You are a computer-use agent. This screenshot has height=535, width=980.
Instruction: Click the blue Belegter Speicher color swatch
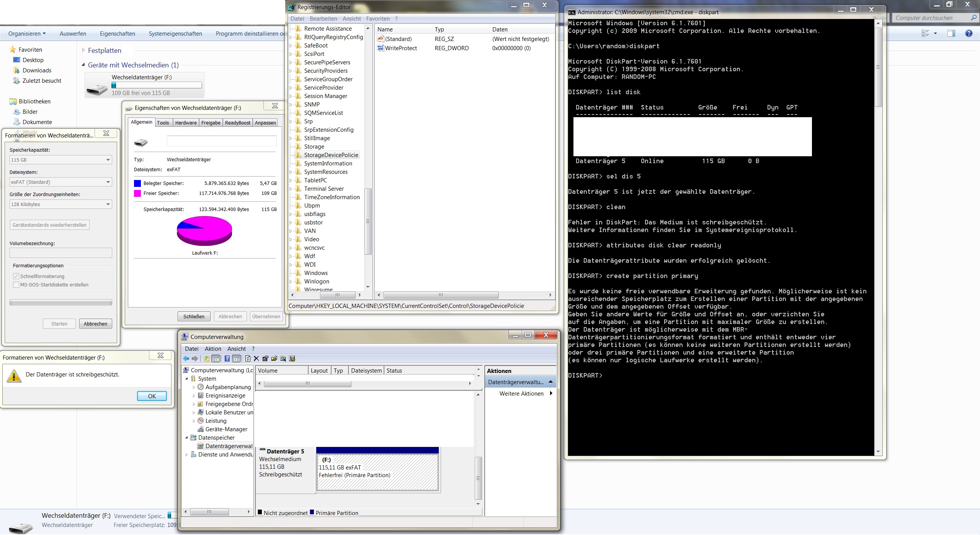tap(137, 183)
